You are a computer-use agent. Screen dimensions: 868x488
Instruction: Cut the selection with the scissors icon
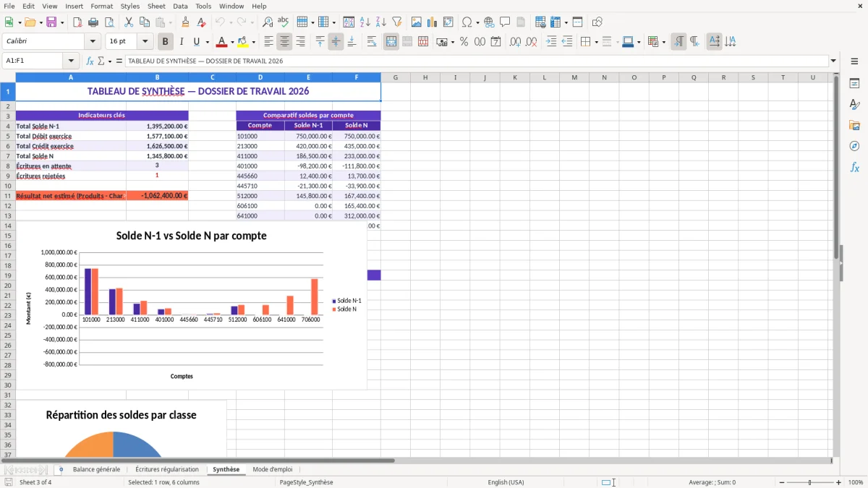coord(129,22)
